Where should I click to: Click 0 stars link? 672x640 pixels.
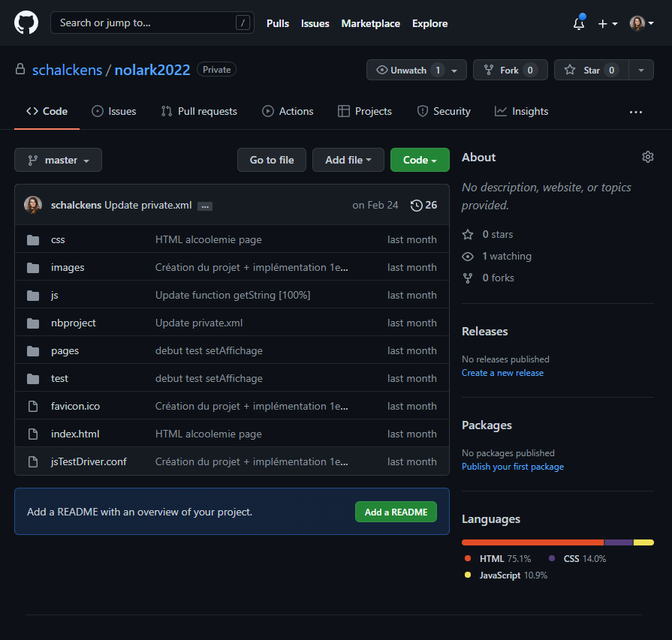pos(488,234)
